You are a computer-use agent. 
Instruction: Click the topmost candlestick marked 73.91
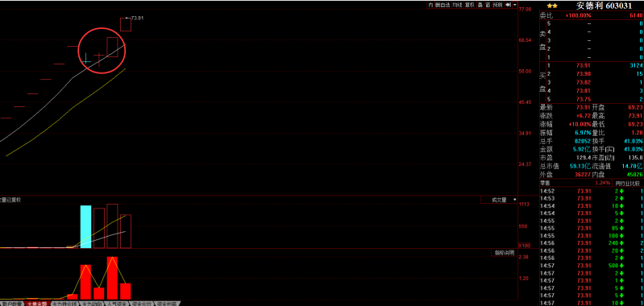[125, 24]
